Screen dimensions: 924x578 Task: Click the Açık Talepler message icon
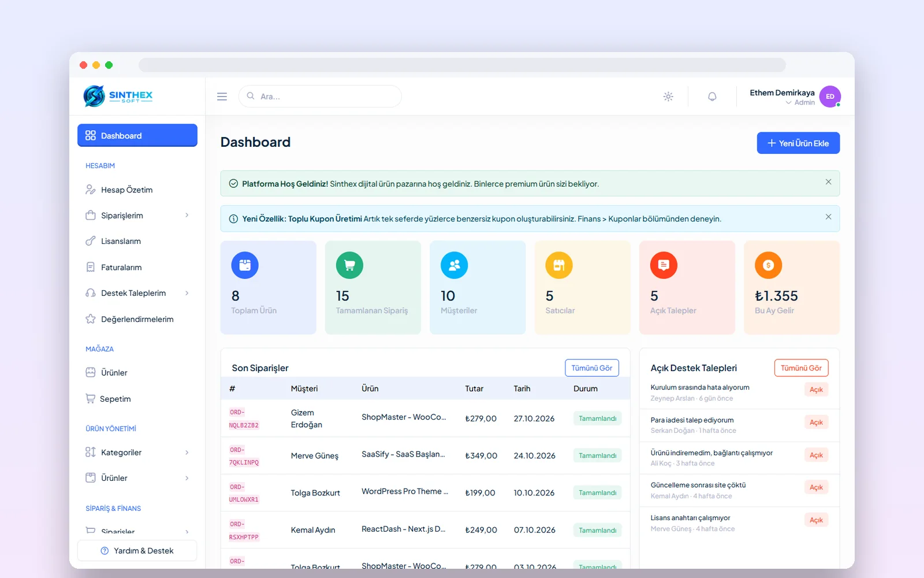664,265
